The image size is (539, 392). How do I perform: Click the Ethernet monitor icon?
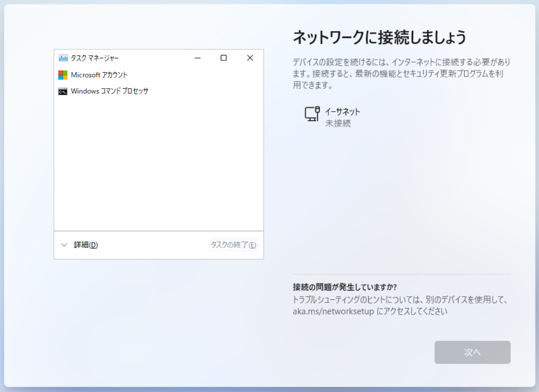(x=312, y=114)
